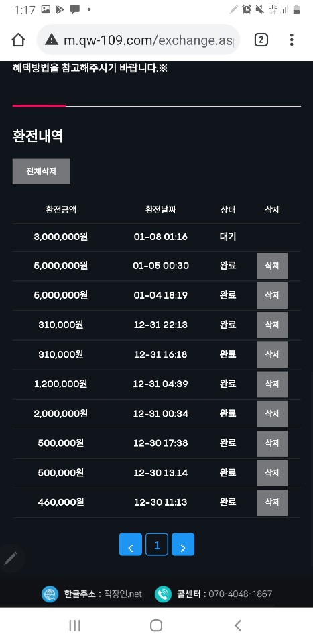Tap the Android home navigation button
Viewport: 313px width, 644px height.
(156, 625)
